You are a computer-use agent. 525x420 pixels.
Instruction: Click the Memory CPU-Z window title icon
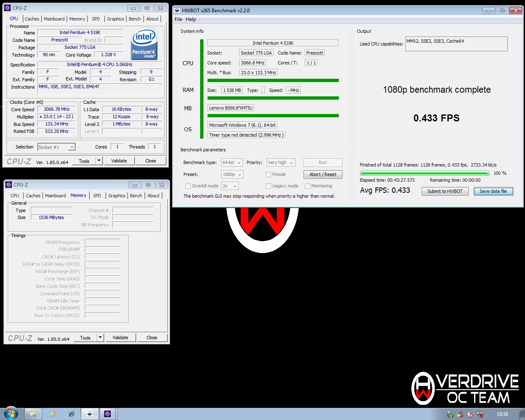point(9,185)
